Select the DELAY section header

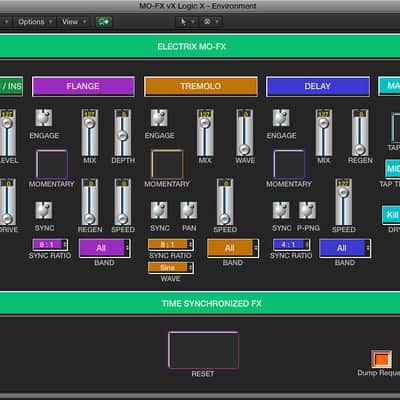[318, 86]
